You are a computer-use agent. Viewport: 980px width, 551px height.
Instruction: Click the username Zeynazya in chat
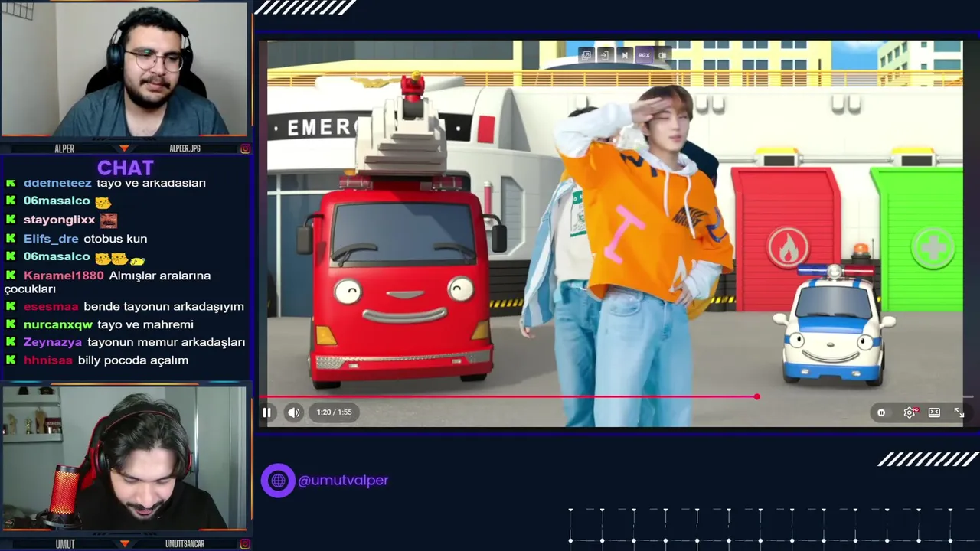tap(53, 342)
